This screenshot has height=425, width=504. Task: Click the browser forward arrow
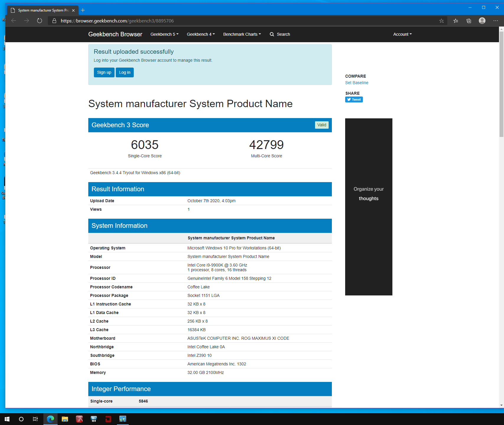click(x=27, y=21)
